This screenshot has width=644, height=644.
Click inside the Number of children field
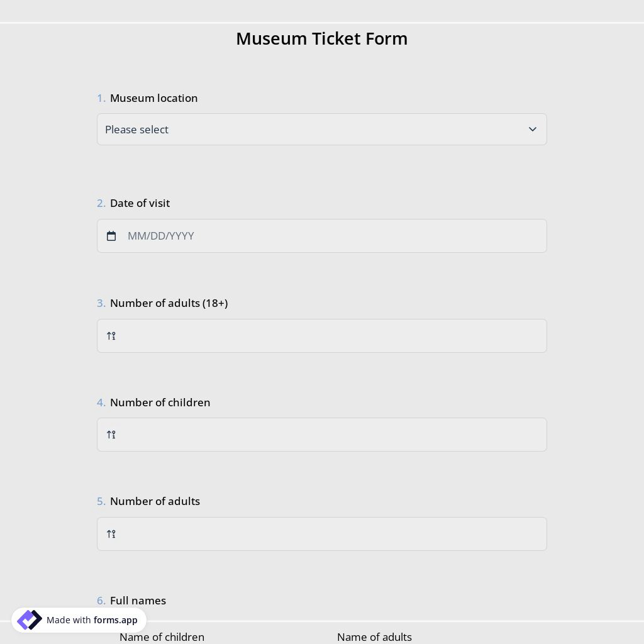(x=322, y=435)
